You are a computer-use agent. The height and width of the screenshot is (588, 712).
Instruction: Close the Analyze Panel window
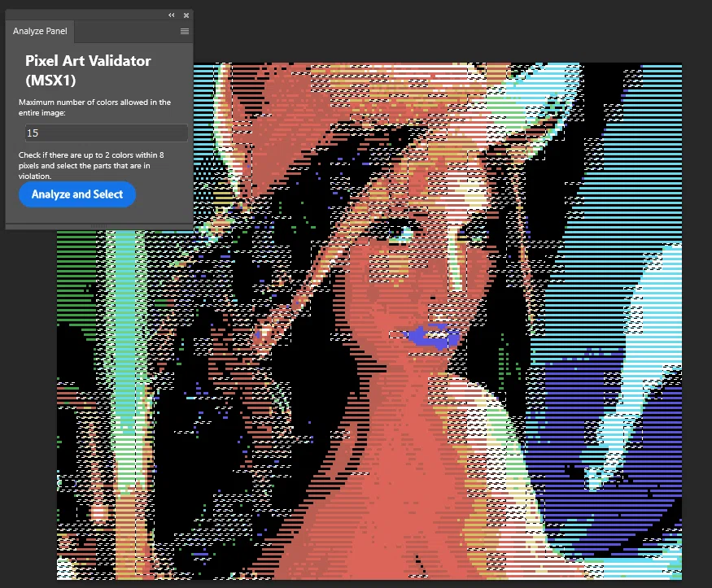(x=186, y=15)
